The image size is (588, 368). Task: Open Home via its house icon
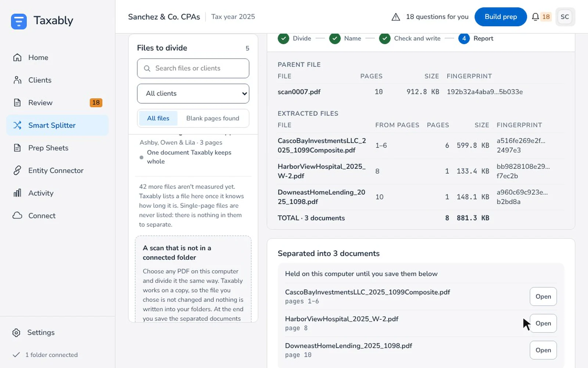17,57
